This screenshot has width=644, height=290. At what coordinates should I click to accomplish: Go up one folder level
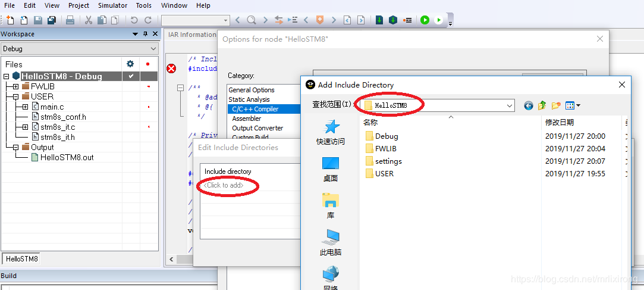pyautogui.click(x=542, y=106)
